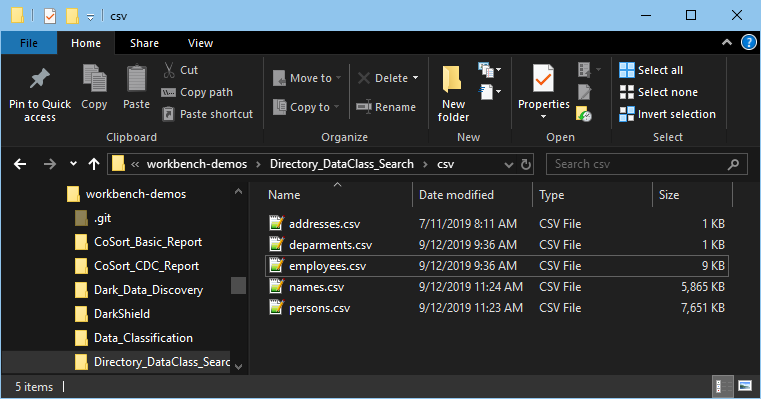The image size is (761, 399).
Task: Select the Dark_Data_Discovery folder in the tree
Action: [139, 290]
